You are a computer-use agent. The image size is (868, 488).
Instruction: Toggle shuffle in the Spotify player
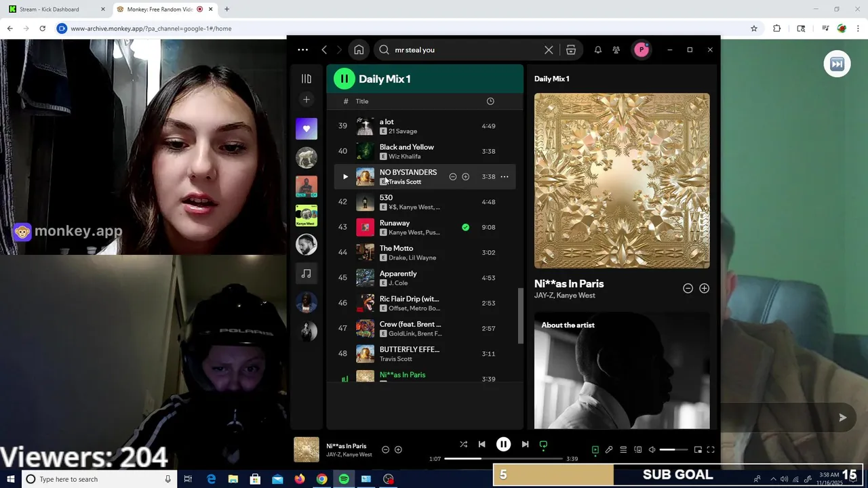464,445
